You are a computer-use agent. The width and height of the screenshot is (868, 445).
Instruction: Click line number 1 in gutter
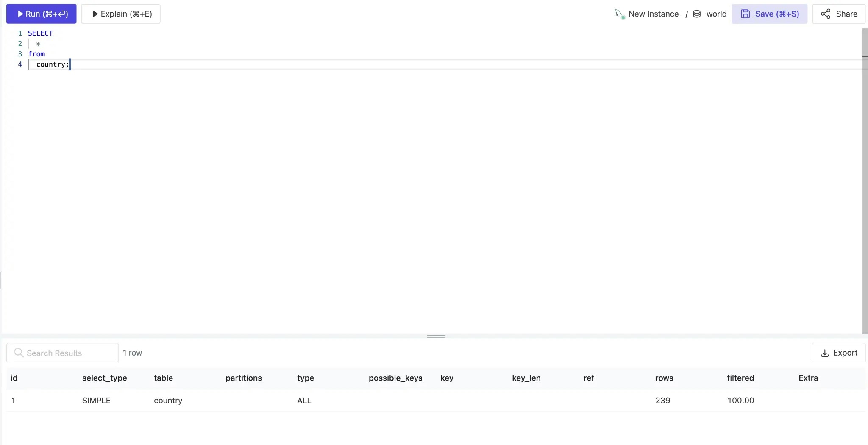pos(20,33)
